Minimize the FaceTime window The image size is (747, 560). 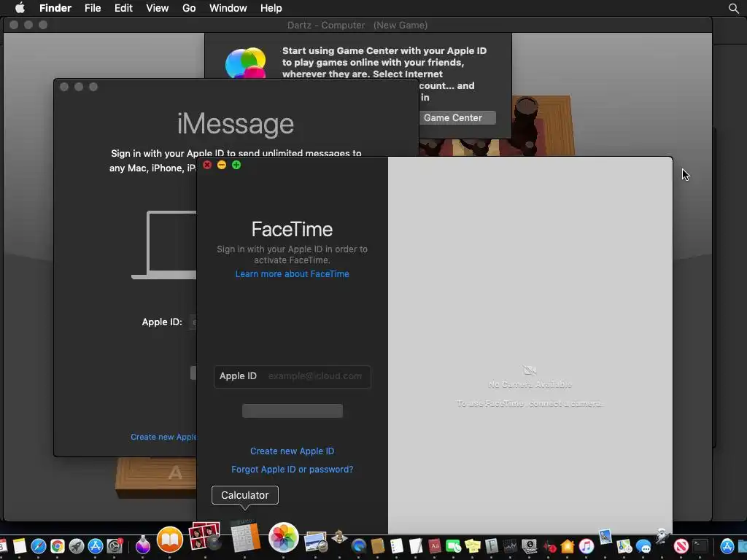click(222, 165)
